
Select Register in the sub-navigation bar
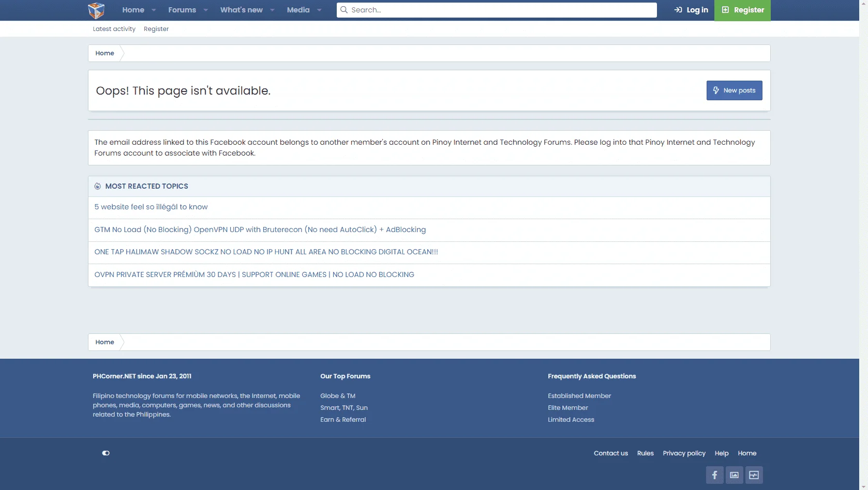click(156, 29)
